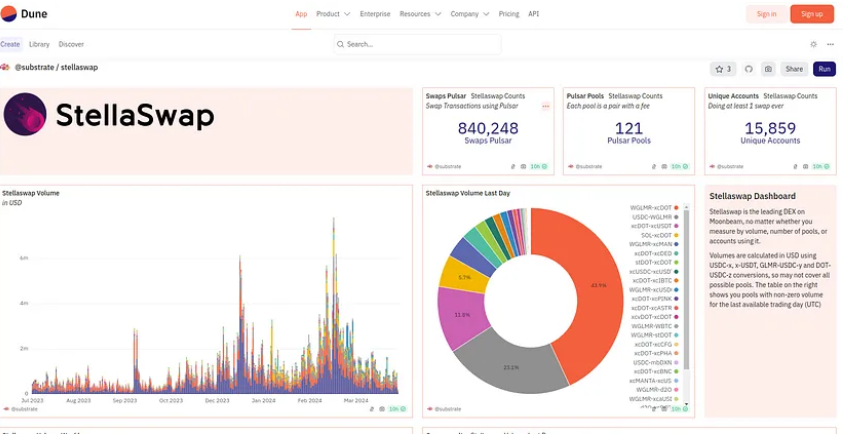Click the 15,859 Unique Accounts value
Viewport: 848px width, 442px height.
click(770, 128)
